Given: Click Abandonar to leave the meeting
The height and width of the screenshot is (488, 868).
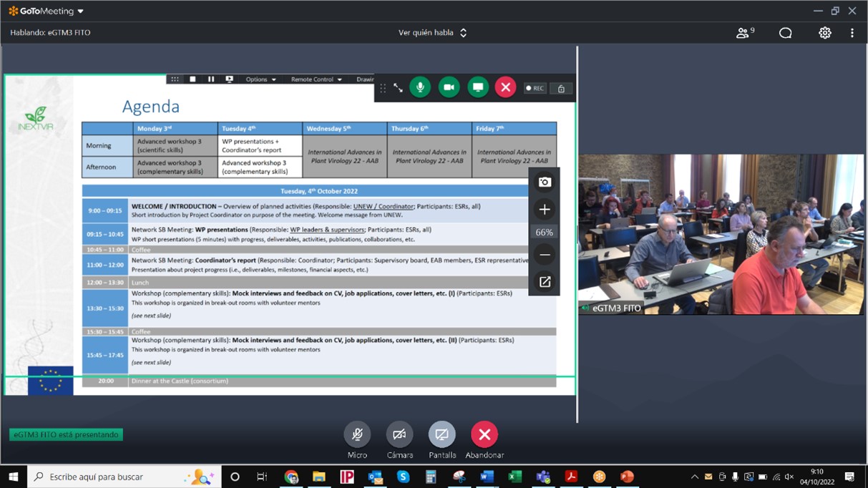Looking at the screenshot, I should pos(484,434).
